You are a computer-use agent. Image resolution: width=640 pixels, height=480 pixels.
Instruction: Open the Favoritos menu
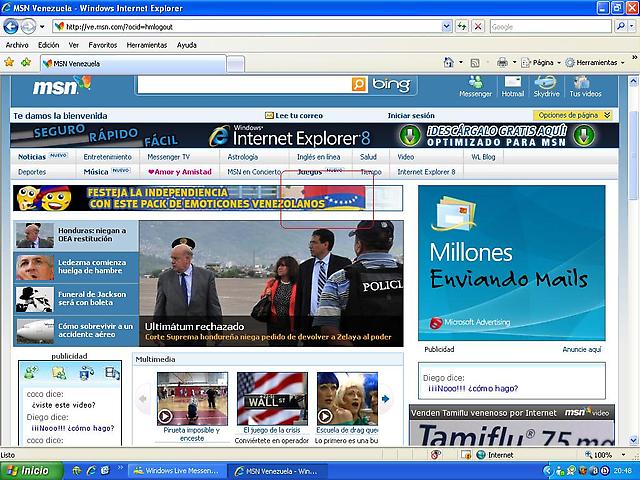102,45
